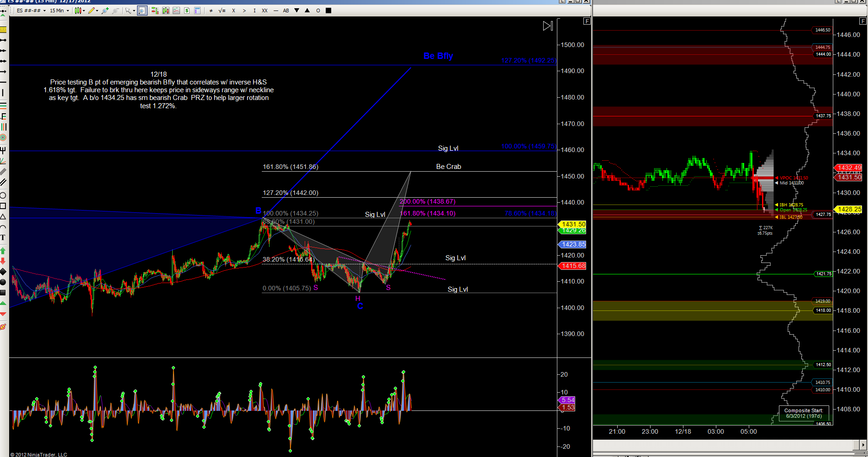Jump to latest bar using skip arrow
868x457 pixels.
[x=548, y=26]
